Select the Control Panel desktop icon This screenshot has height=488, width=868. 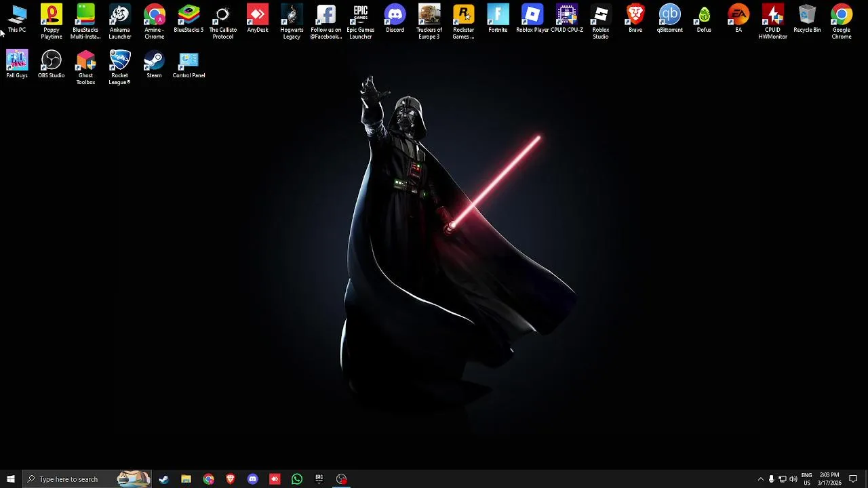tap(189, 64)
